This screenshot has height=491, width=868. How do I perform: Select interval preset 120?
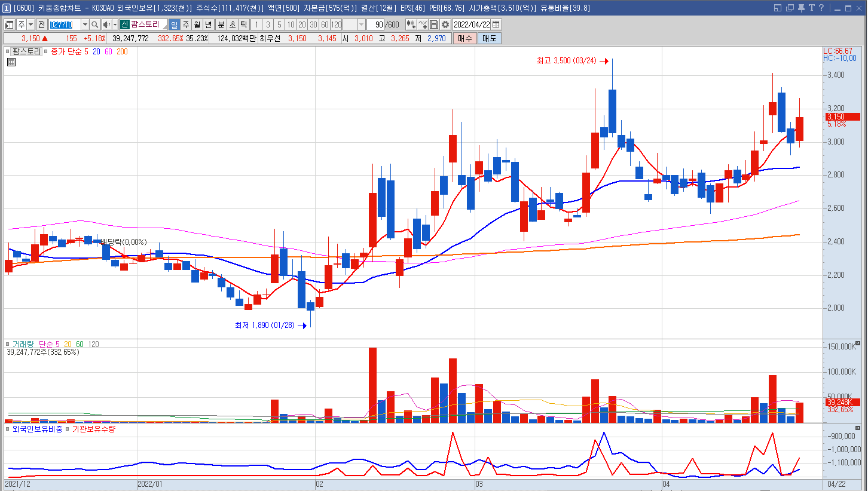(x=336, y=24)
